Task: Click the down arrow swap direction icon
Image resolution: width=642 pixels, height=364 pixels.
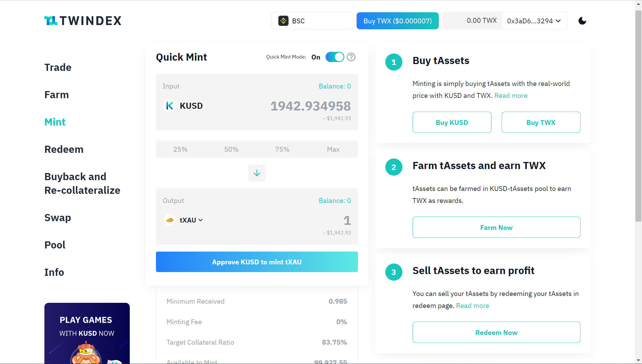Action: [x=257, y=173]
